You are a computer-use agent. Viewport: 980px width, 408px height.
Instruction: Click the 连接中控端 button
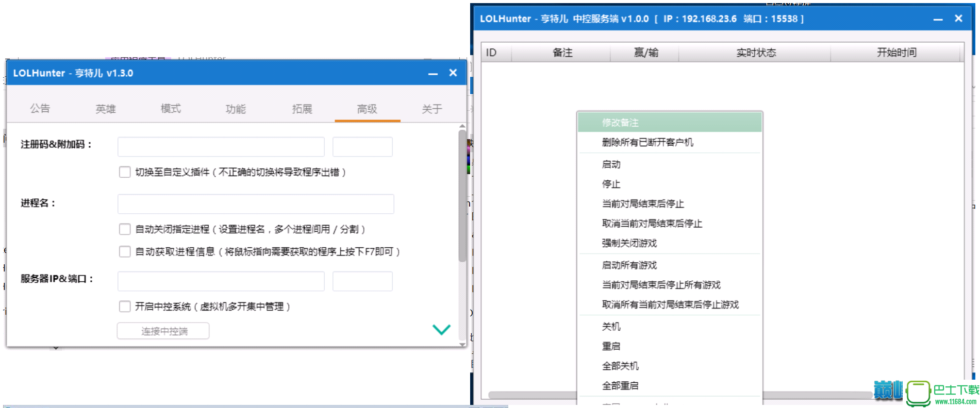click(163, 331)
